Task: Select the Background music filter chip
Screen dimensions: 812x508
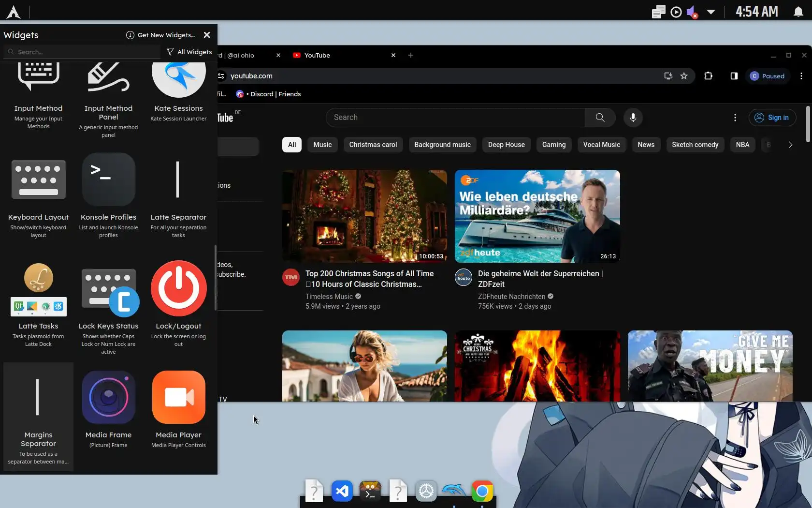Action: [x=442, y=145]
